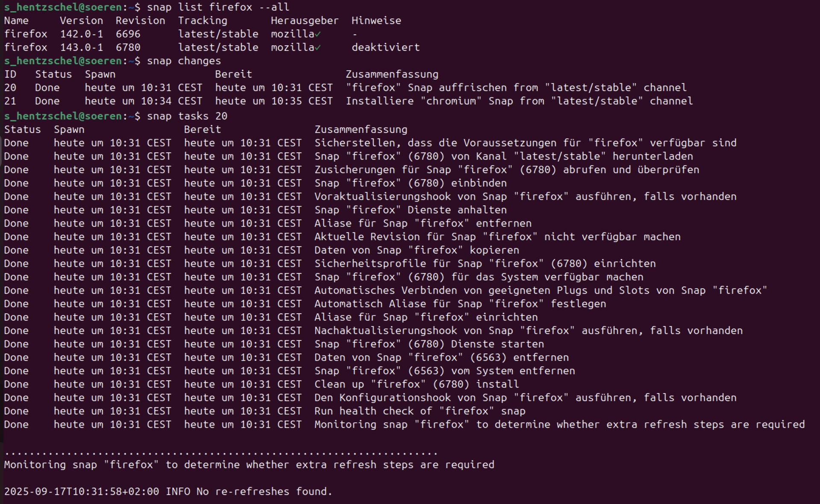The image size is (820, 504).
Task: Click the "Tracking" column header
Action: [202, 20]
